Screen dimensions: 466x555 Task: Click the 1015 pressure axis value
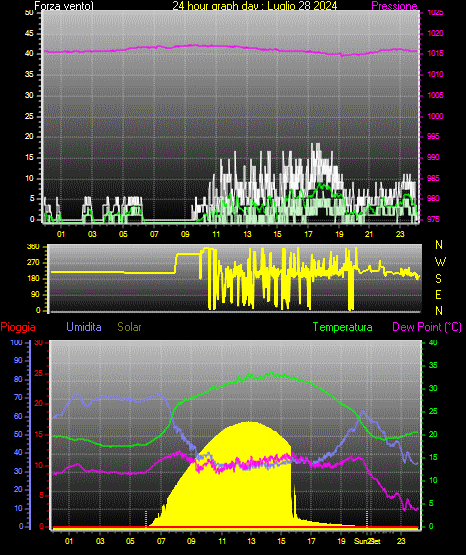pyautogui.click(x=436, y=53)
